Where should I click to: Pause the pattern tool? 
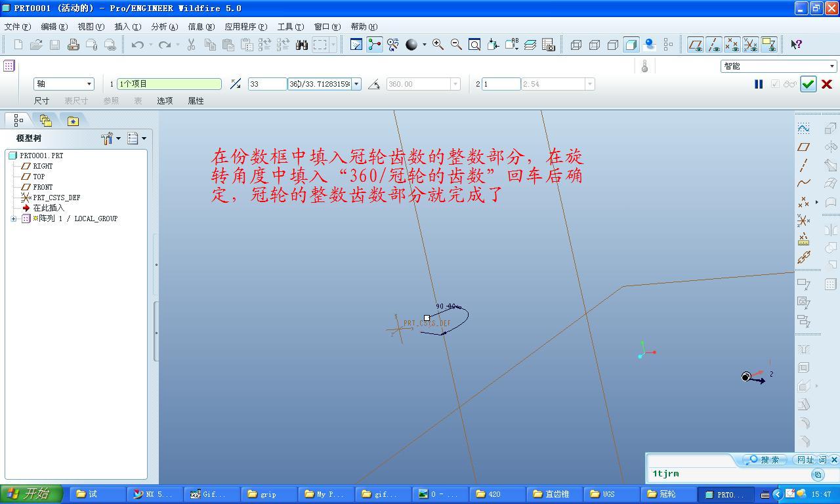point(759,84)
